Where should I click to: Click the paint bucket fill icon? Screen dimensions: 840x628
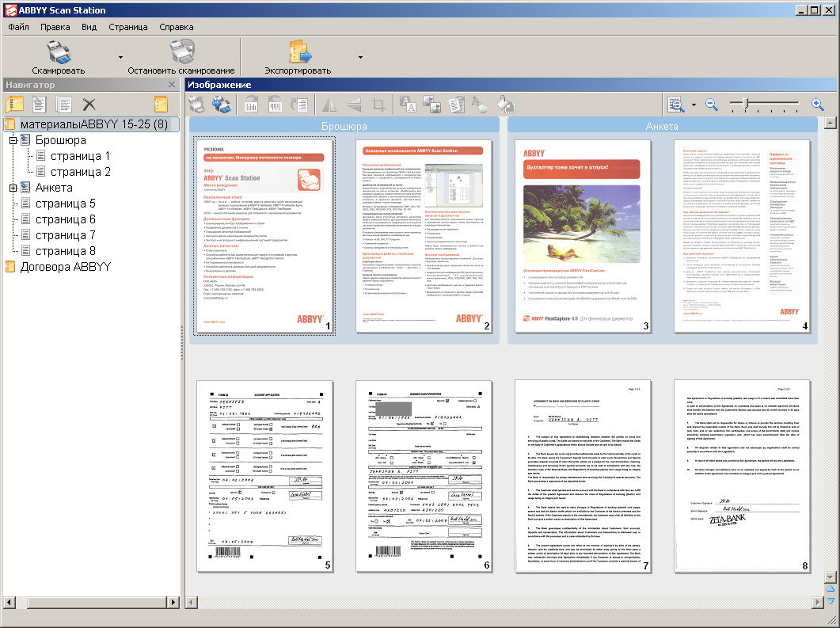pos(505,105)
